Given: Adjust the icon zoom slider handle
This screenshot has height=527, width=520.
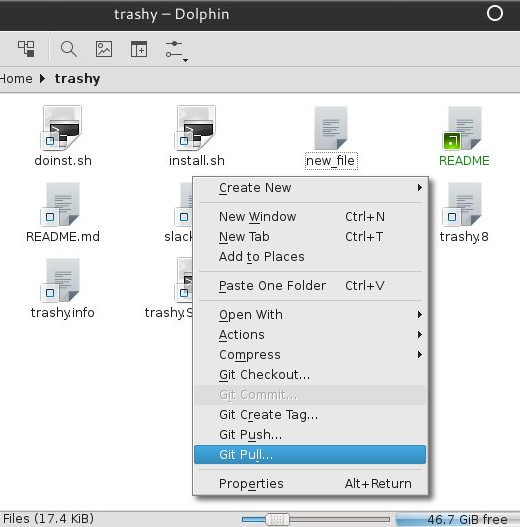Looking at the screenshot, I should pyautogui.click(x=277, y=520).
